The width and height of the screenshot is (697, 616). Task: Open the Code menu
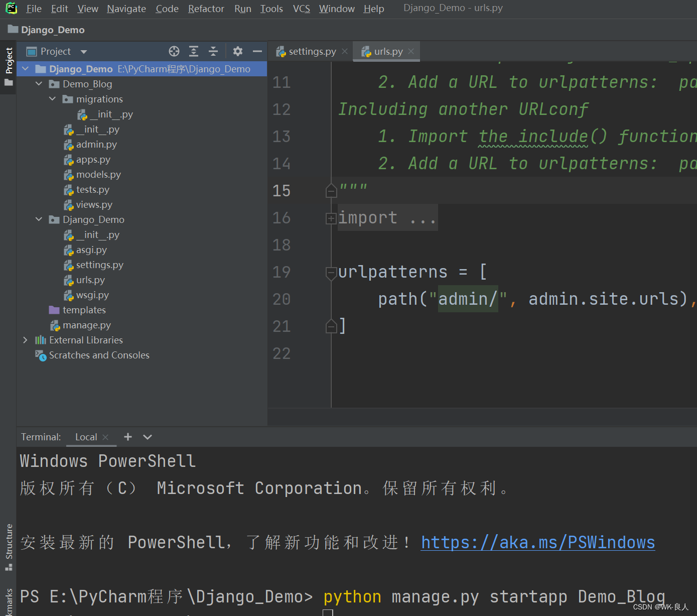[x=167, y=9]
